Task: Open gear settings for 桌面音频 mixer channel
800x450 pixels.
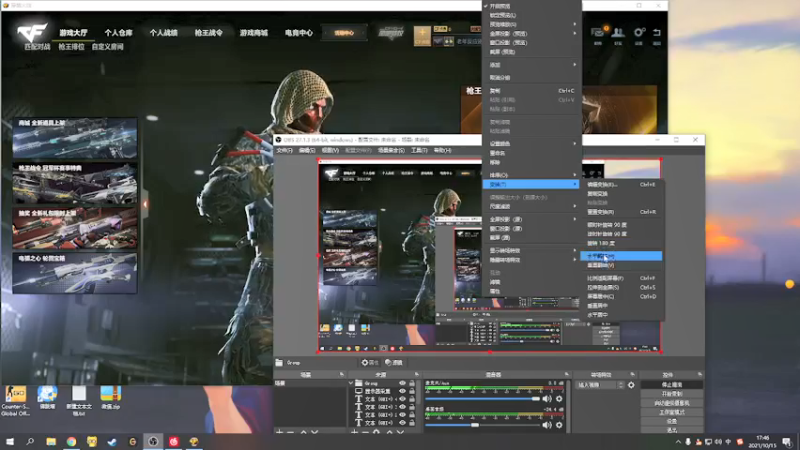Action: click(x=559, y=424)
